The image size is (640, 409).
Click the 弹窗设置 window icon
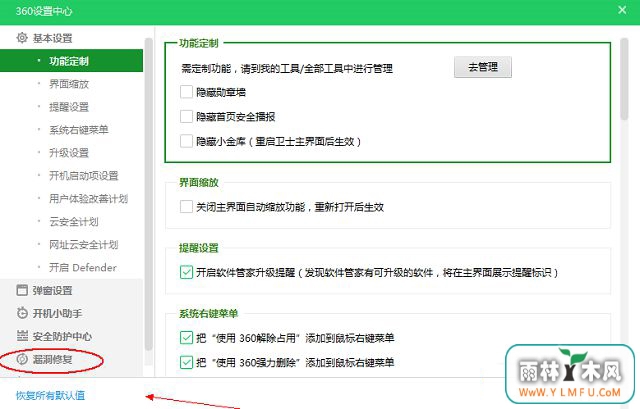click(22, 290)
